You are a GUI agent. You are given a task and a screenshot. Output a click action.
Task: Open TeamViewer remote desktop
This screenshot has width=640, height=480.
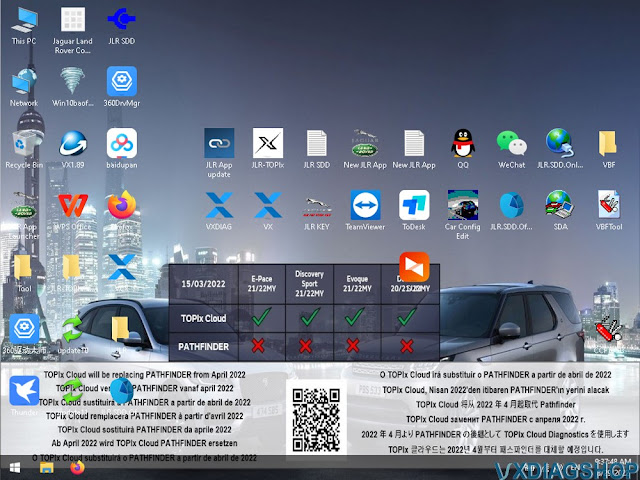click(x=365, y=211)
